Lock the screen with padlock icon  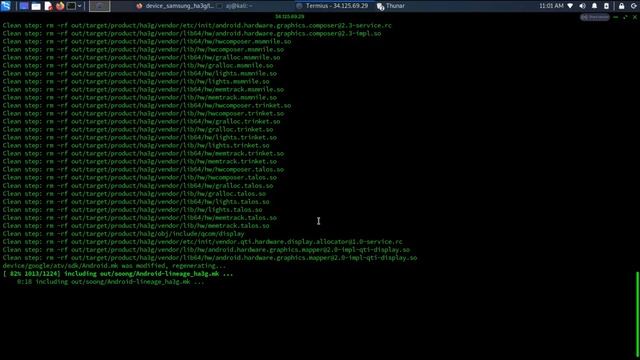tap(621, 6)
